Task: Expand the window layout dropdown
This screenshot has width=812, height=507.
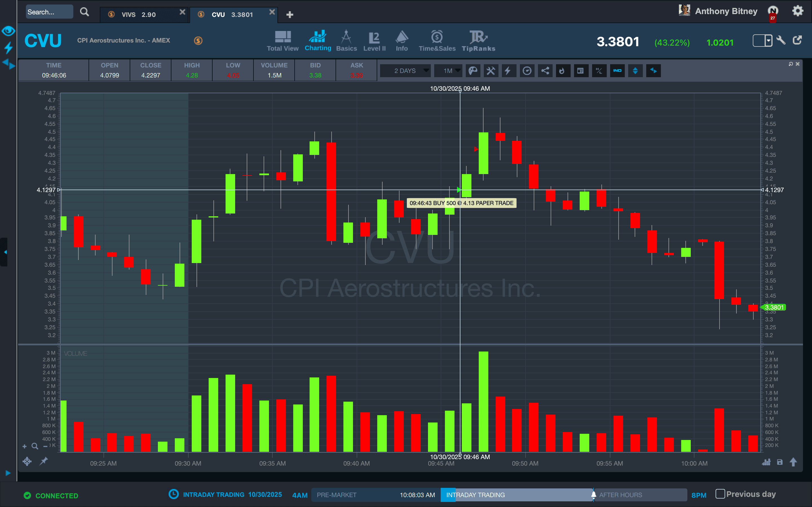Action: click(x=768, y=41)
